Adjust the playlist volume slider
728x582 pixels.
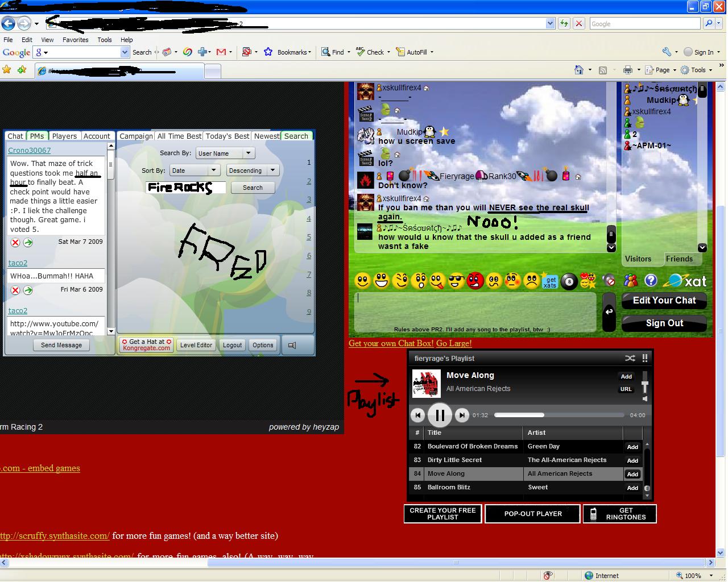(x=644, y=385)
